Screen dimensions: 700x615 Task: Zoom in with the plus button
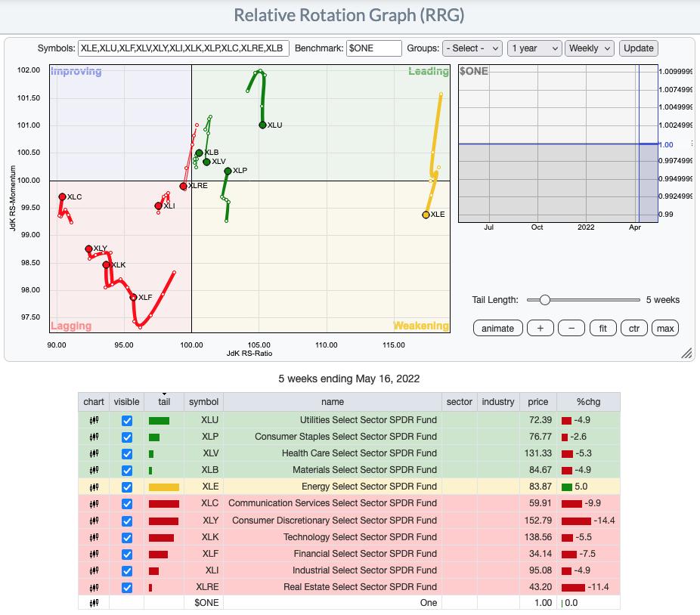pyautogui.click(x=540, y=329)
